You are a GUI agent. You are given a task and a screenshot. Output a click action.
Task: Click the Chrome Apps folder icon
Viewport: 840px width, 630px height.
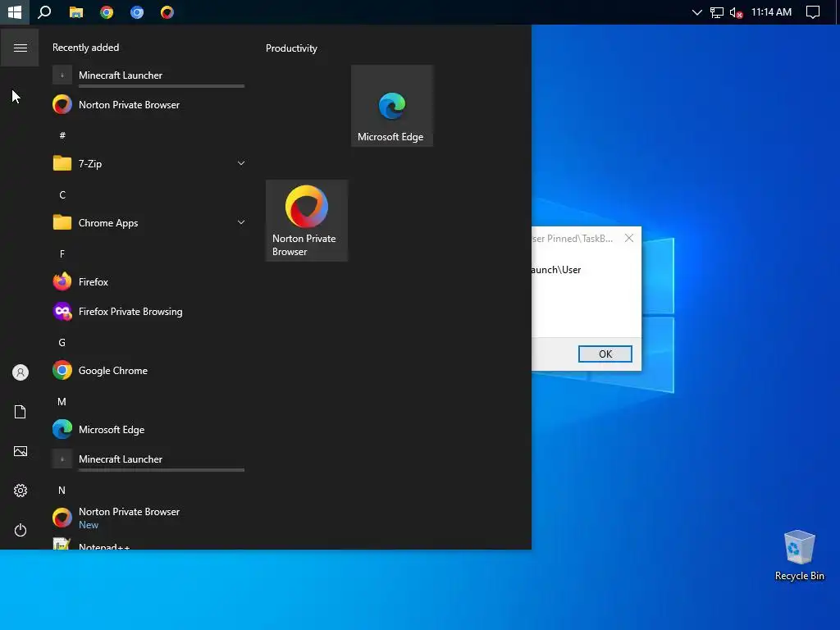point(62,221)
